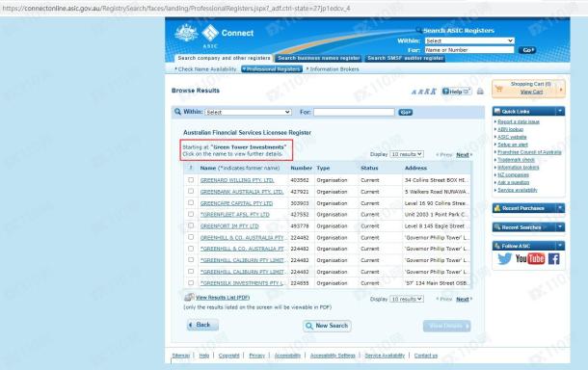Open Check Name Availability sub-tab

pos(205,69)
